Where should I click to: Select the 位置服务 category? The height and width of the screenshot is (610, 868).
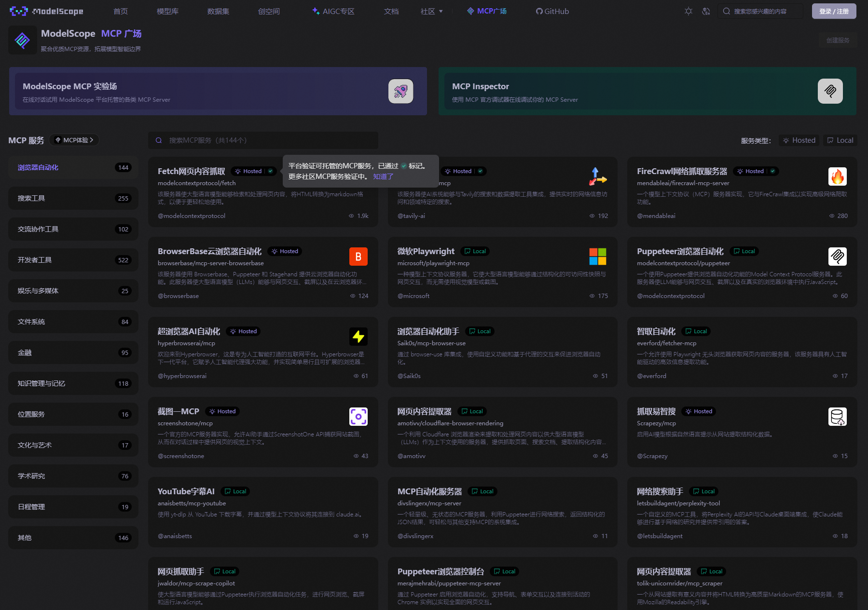73,414
